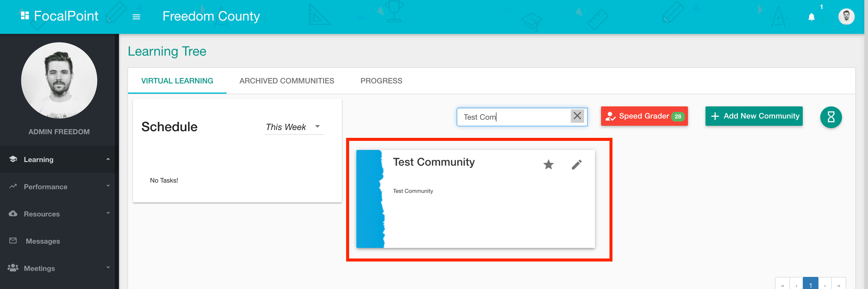Switch to Virtual Learning tab

[x=177, y=81]
